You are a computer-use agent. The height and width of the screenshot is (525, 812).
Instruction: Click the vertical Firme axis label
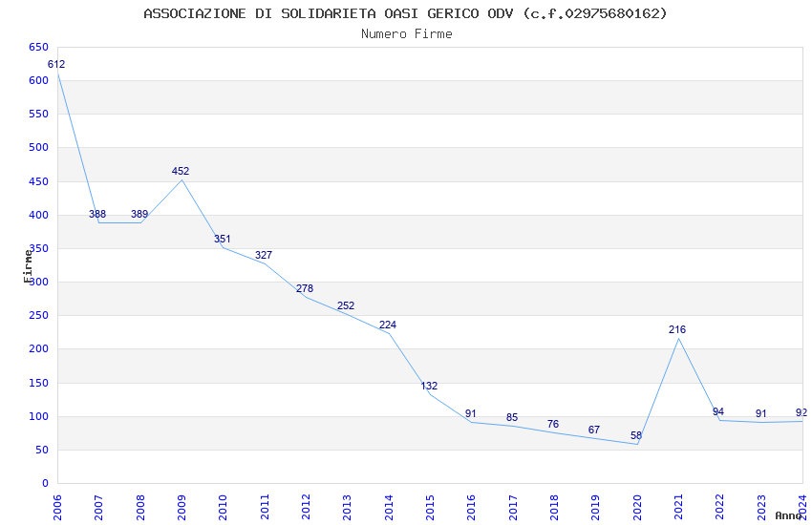pos(28,266)
